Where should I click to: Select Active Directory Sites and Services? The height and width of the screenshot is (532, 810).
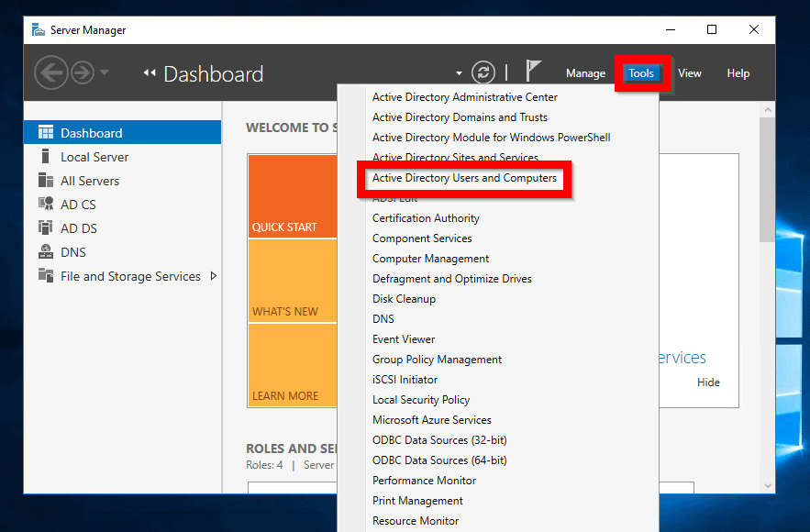point(455,157)
